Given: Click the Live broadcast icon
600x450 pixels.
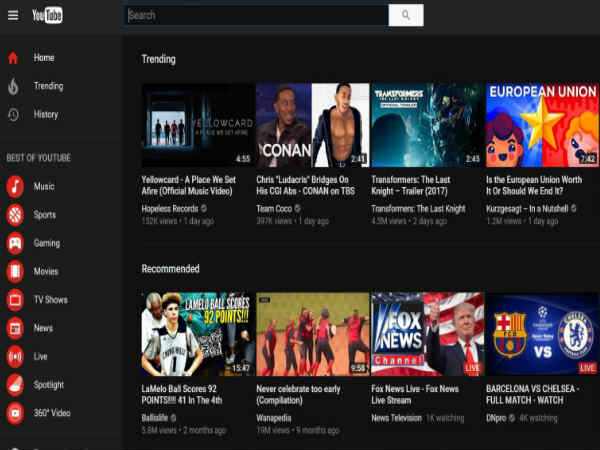Looking at the screenshot, I should click(x=15, y=356).
